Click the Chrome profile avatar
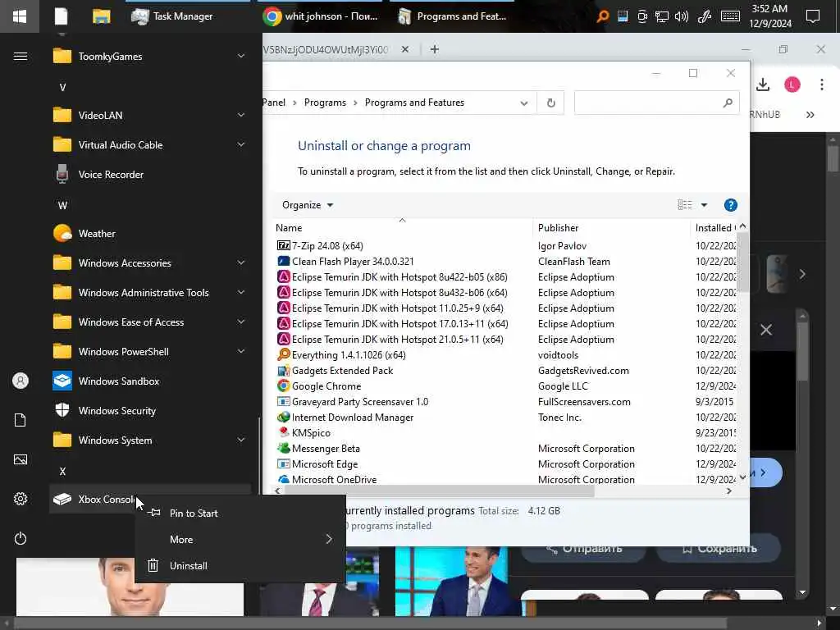This screenshot has height=630, width=840. [x=792, y=84]
